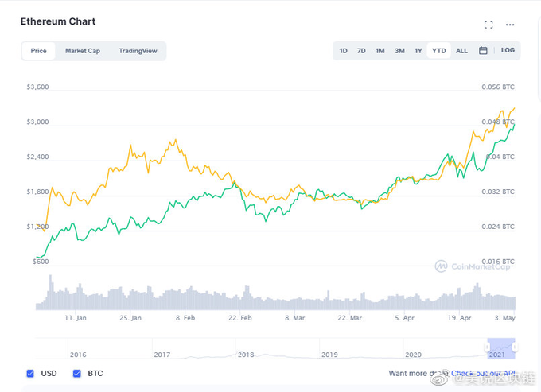Click the 3. May date label
The image size is (541, 392).
[x=504, y=318]
